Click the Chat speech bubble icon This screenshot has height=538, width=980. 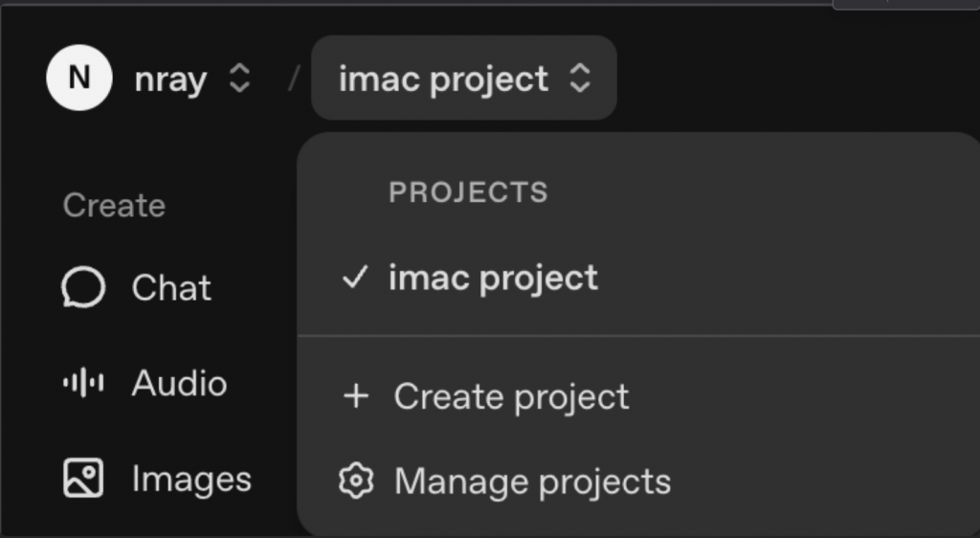click(x=83, y=288)
